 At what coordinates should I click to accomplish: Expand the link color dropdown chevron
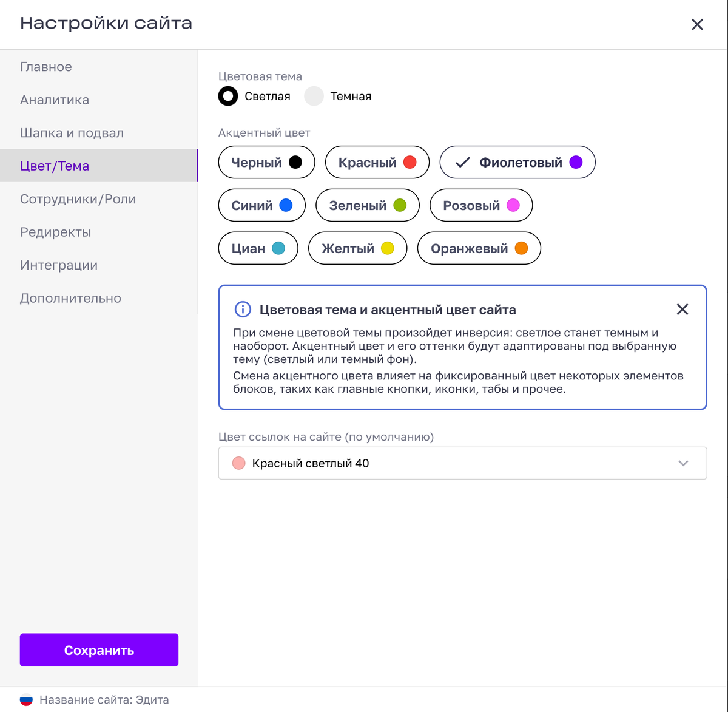pyautogui.click(x=683, y=463)
